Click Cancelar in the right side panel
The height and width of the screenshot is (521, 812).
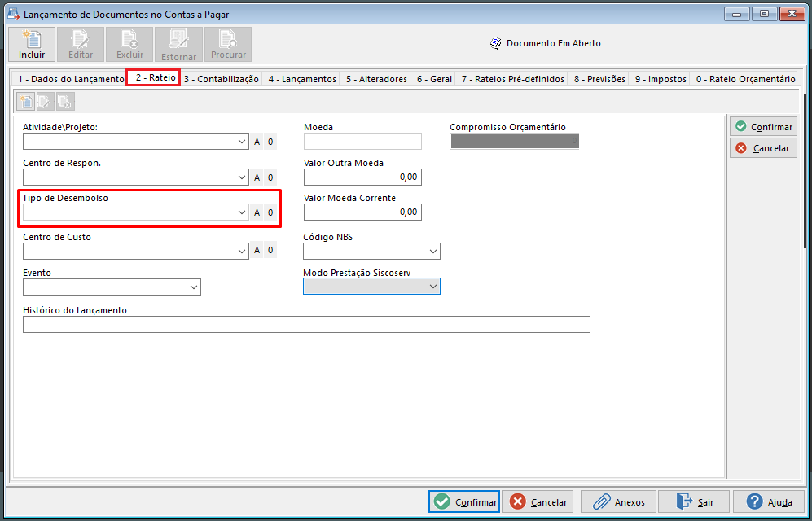763,148
